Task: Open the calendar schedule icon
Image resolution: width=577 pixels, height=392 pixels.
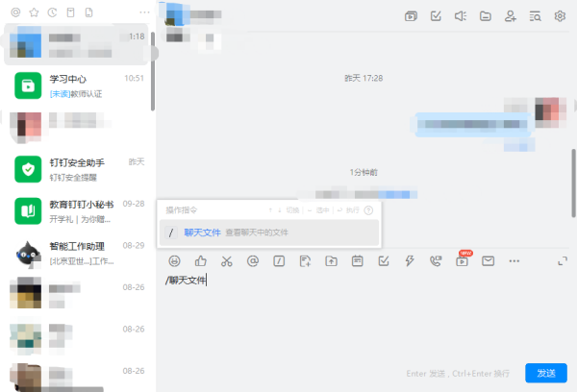Action: tap(358, 261)
